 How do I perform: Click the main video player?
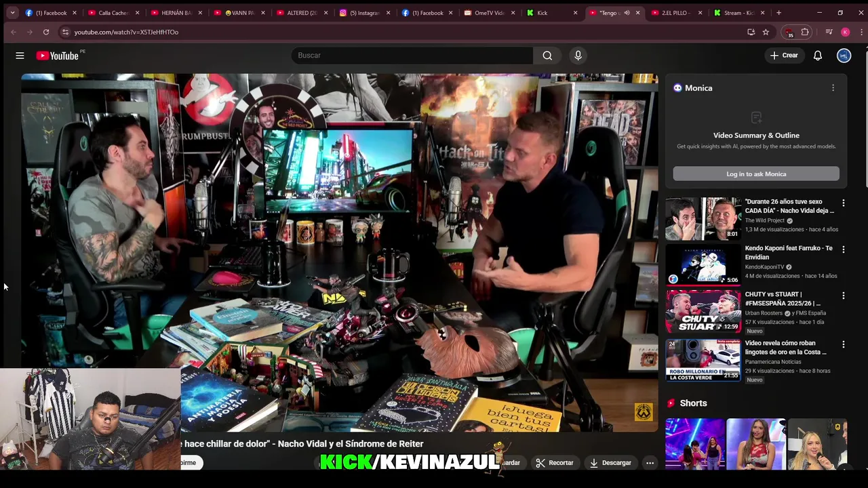[339, 252]
